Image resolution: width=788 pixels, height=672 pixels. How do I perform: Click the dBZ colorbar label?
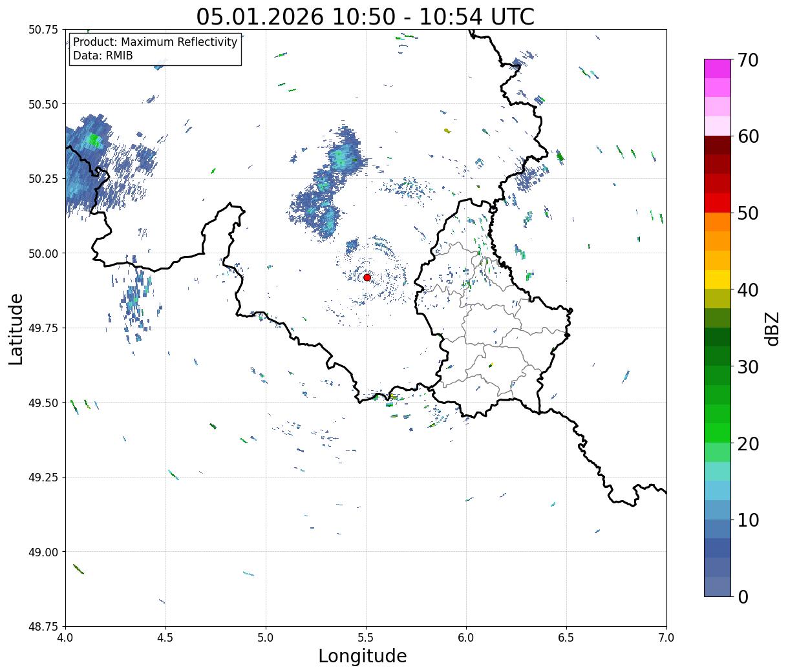pos(772,328)
